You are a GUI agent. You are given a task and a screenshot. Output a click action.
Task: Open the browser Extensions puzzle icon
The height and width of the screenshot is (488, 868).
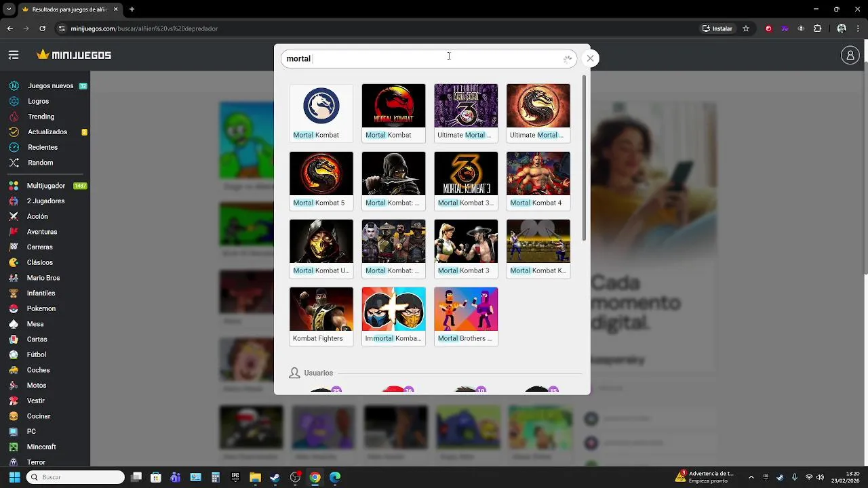coord(817,28)
